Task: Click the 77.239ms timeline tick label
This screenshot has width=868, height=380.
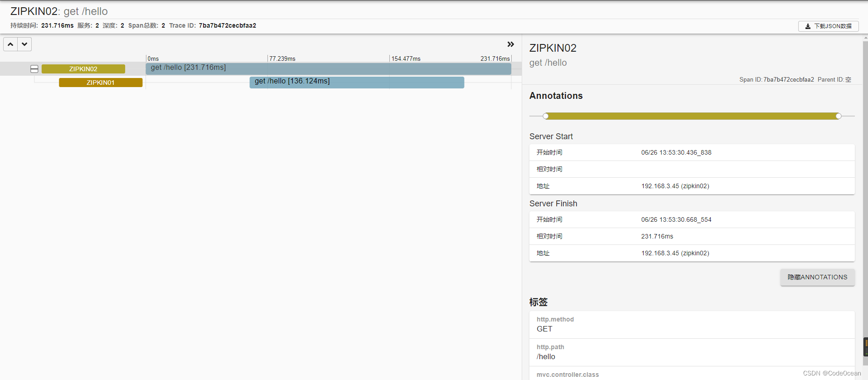Action: point(282,58)
